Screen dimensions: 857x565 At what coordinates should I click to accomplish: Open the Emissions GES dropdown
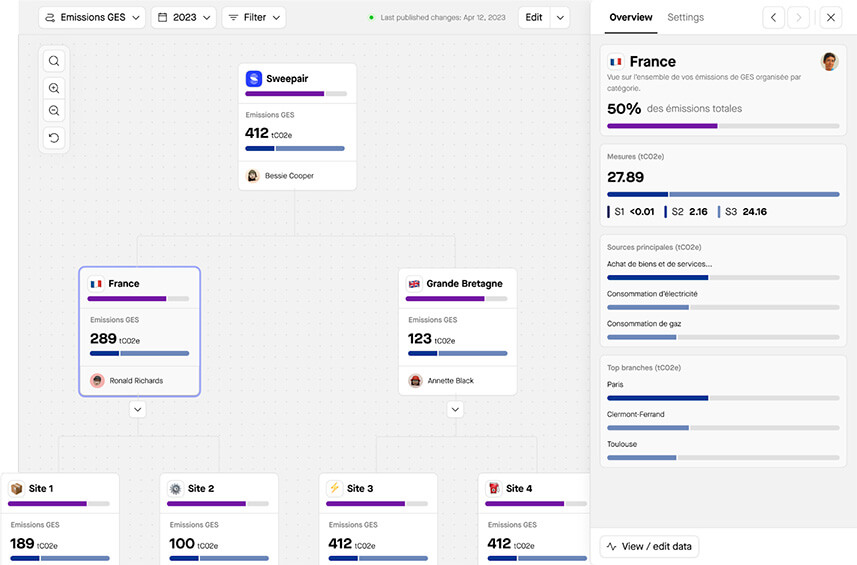click(x=92, y=17)
